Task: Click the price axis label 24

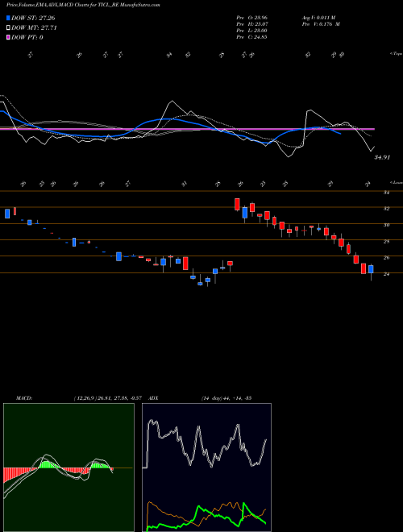Action: click(386, 274)
